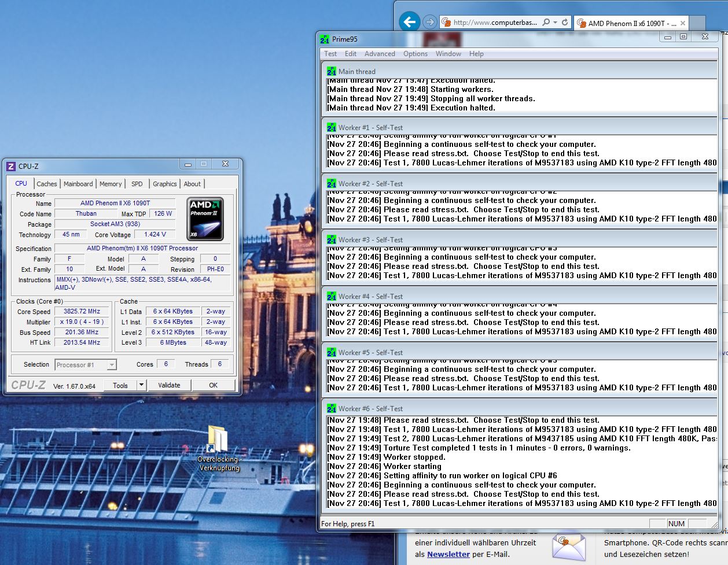Click the CPU-Z icon in the title bar
This screenshot has width=728, height=565.
(x=11, y=166)
